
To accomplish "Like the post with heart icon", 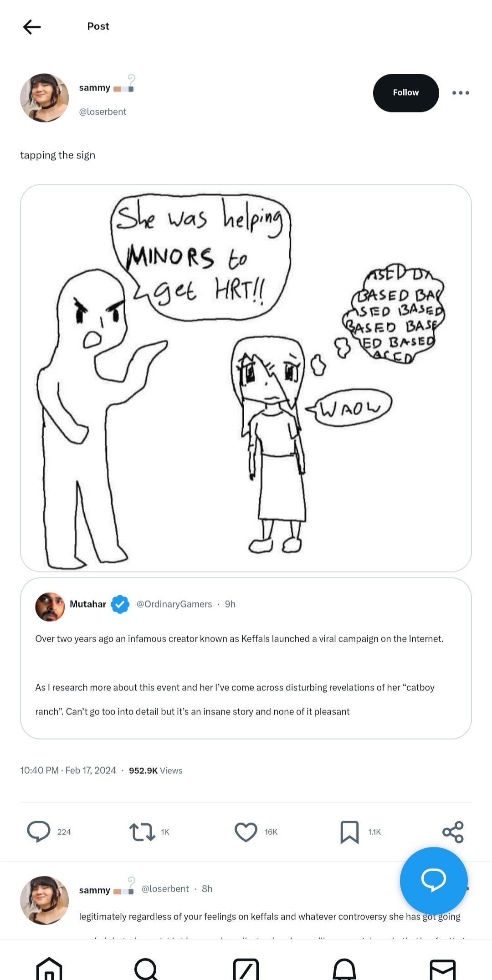I will [x=246, y=832].
